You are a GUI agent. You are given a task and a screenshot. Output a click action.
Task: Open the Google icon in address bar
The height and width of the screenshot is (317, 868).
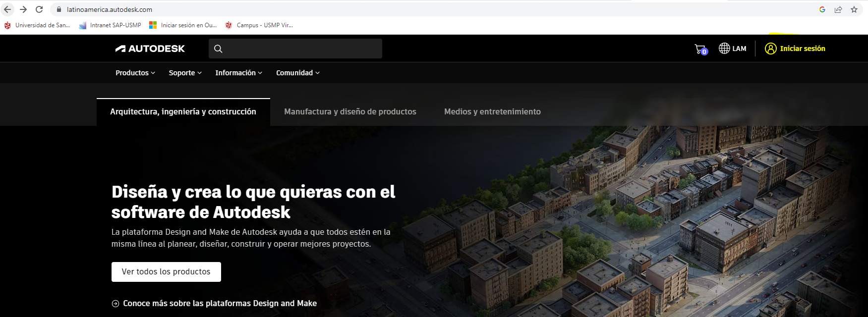(x=822, y=9)
